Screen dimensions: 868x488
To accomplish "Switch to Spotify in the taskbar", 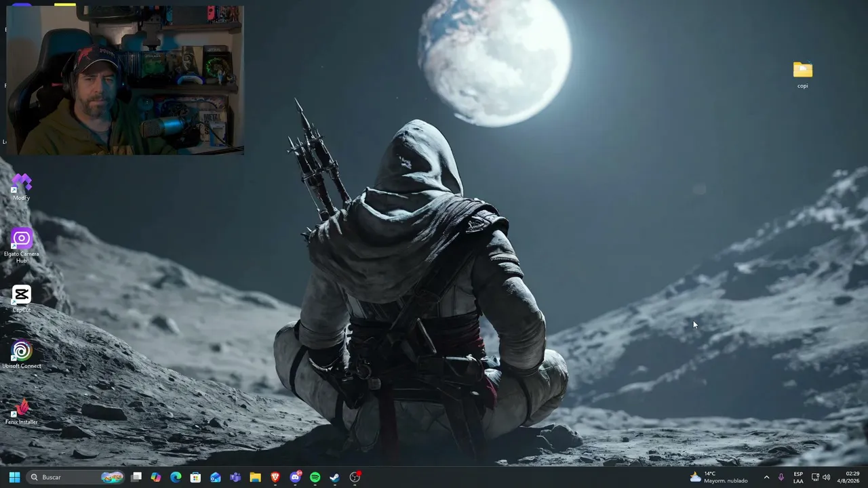I will (x=315, y=477).
